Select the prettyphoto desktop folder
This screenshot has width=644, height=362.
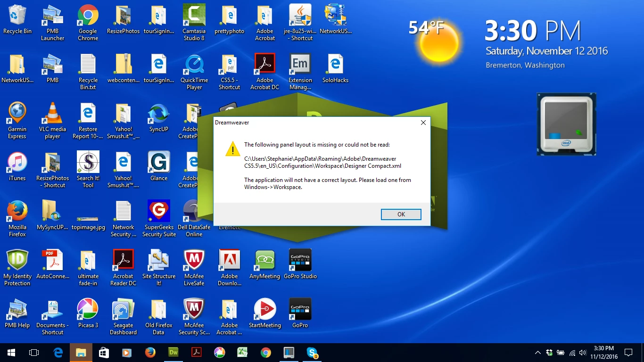point(229,20)
